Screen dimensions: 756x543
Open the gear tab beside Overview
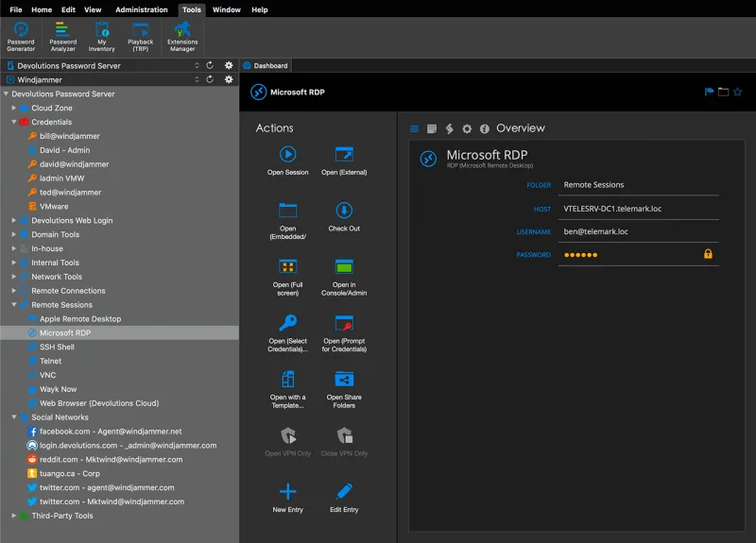(x=467, y=128)
